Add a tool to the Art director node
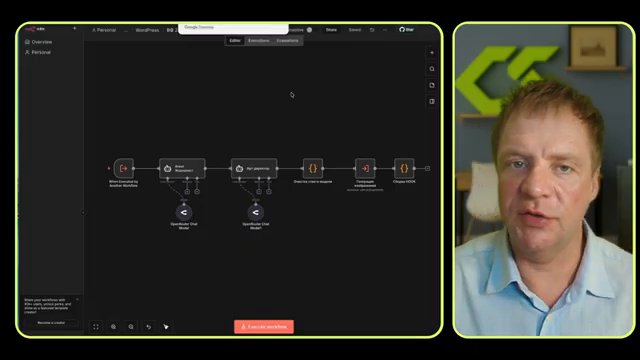 tap(269, 191)
